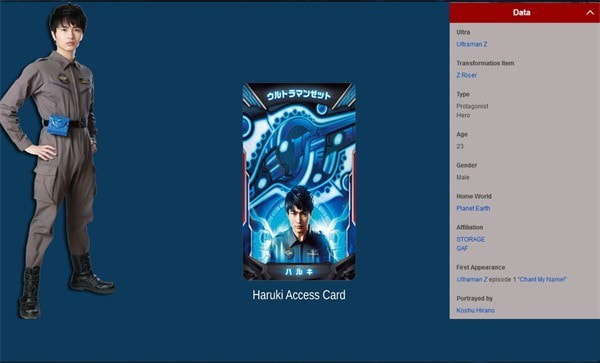600x363 pixels.
Task: Click the full-body photo of Haruki in uniform
Action: (57, 161)
